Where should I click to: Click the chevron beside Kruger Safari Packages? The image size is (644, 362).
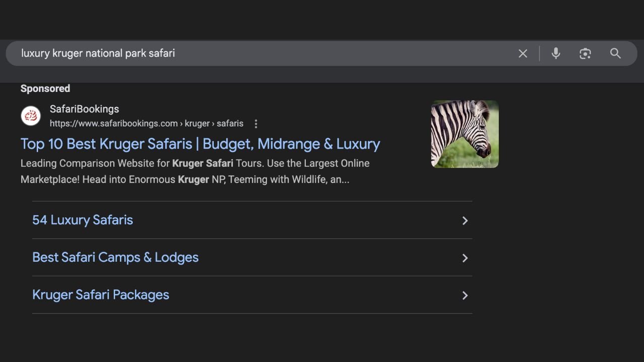[465, 295]
